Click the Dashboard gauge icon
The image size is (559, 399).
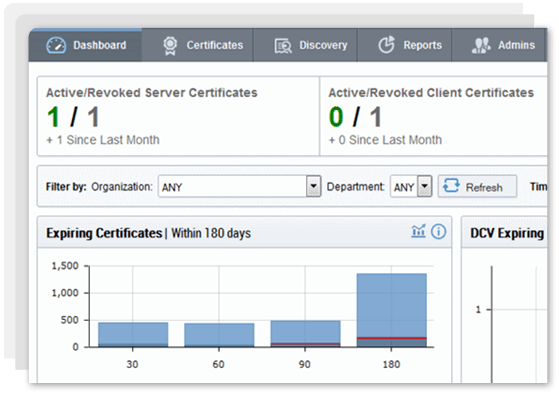pos(56,45)
